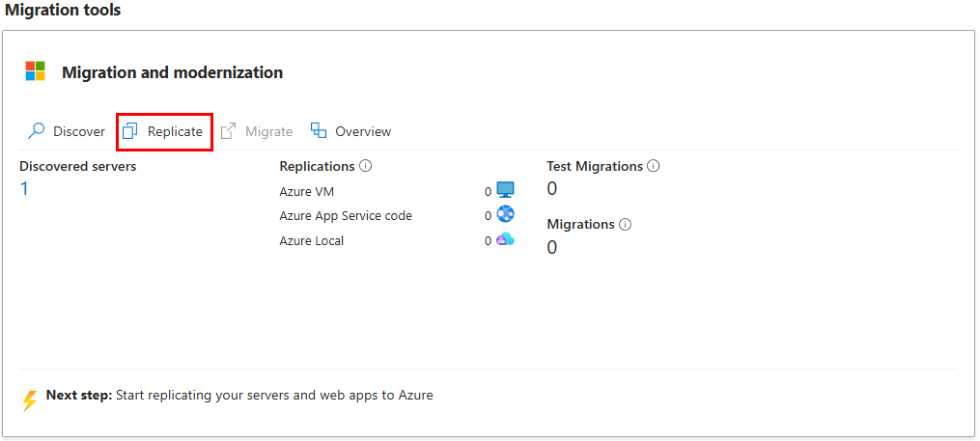Screen dimensions: 980x441
Task: Click the lightning bolt Next step icon
Action: (x=29, y=400)
